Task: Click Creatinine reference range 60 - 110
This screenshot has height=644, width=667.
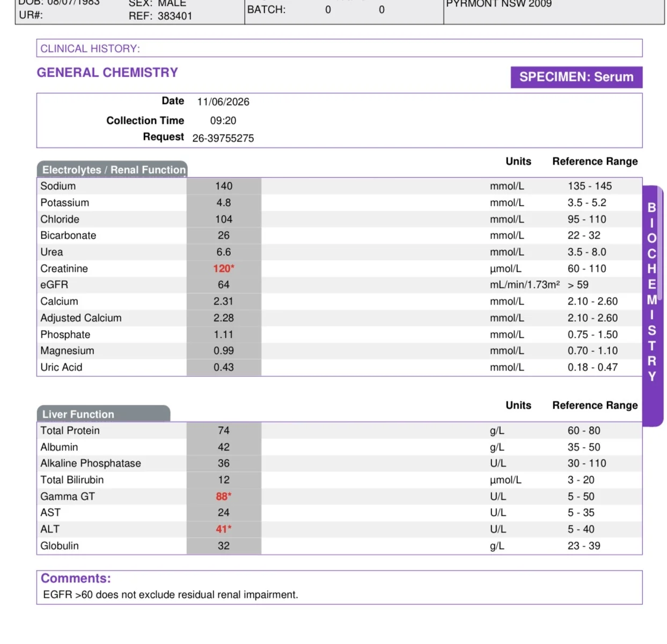Action: coord(587,269)
